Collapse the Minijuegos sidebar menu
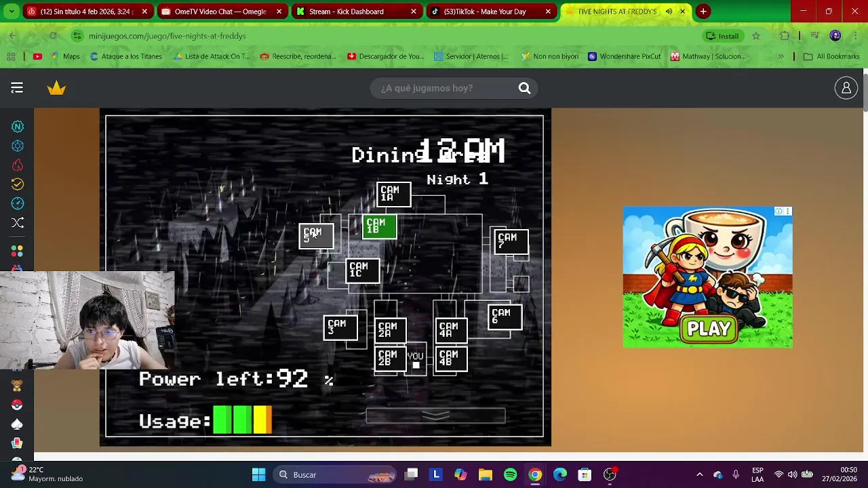This screenshot has height=488, width=868. 17,88
